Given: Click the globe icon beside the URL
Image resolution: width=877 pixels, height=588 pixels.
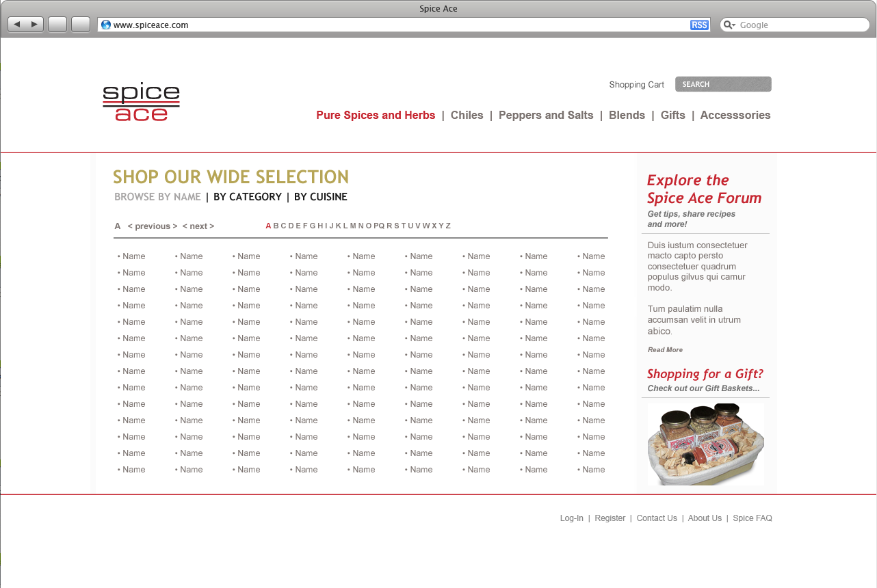Looking at the screenshot, I should tap(105, 25).
